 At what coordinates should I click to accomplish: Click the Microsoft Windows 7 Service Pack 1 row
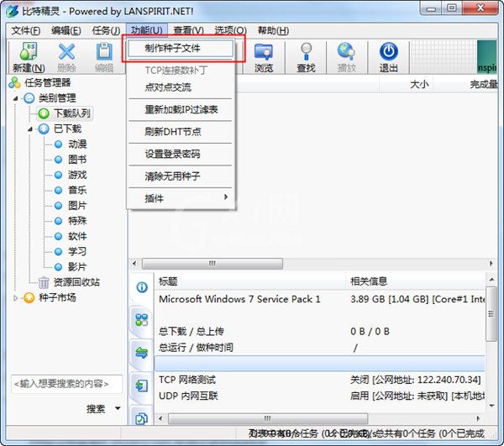pyautogui.click(x=320, y=299)
